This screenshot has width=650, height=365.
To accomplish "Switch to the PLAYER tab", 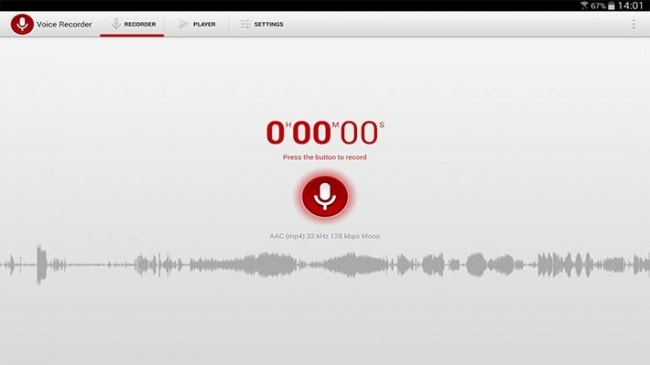I will pyautogui.click(x=197, y=24).
